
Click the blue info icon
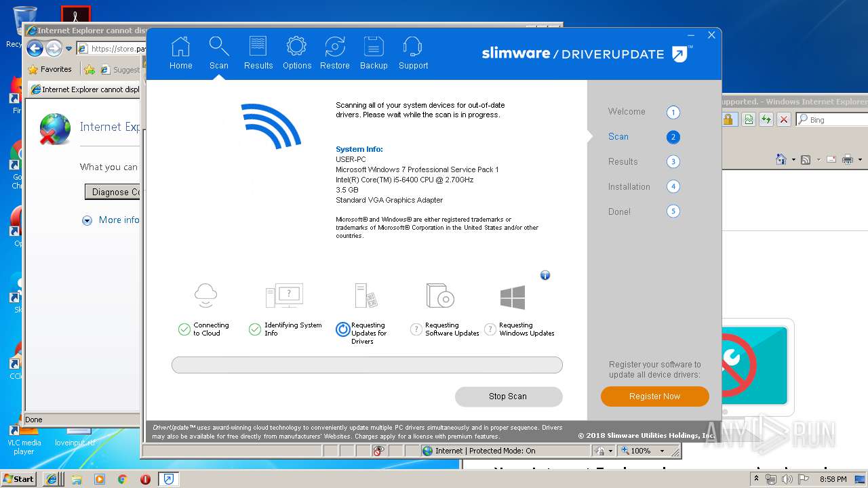point(545,275)
